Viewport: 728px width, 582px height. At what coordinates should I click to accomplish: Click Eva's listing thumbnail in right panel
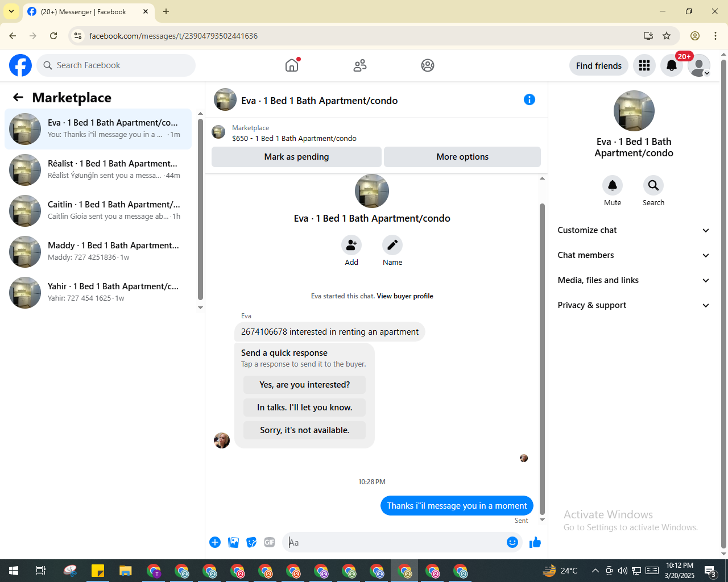(x=634, y=111)
